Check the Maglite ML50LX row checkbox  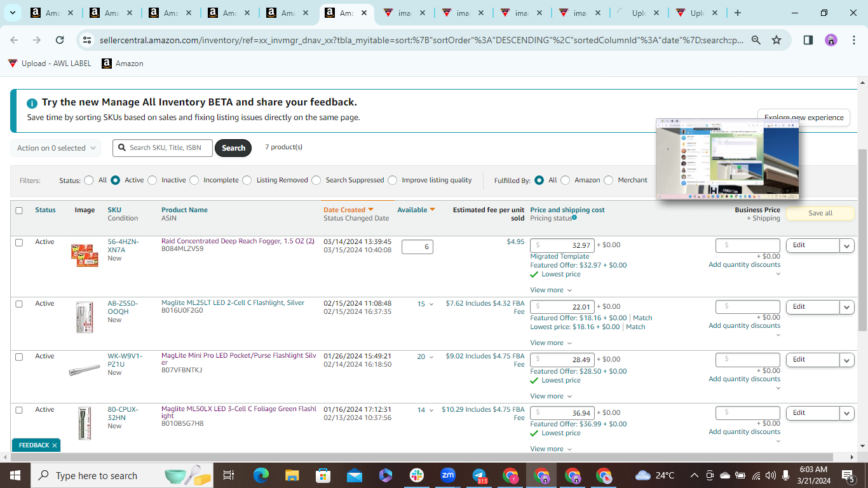19,410
